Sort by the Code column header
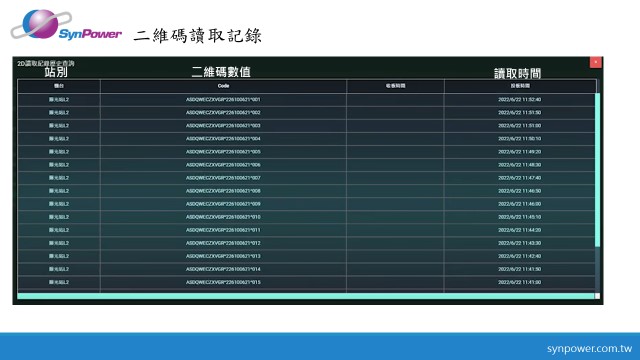The width and height of the screenshot is (640, 360). (223, 86)
